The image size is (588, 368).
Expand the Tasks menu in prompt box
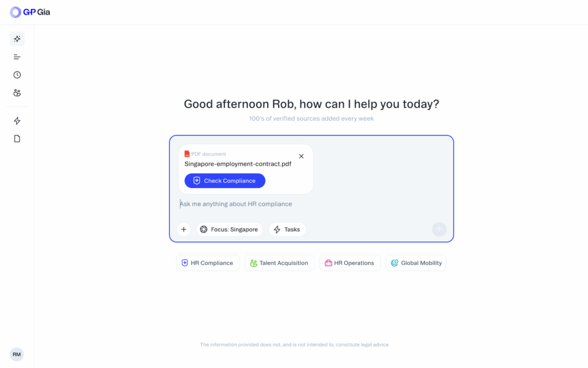[x=287, y=229]
